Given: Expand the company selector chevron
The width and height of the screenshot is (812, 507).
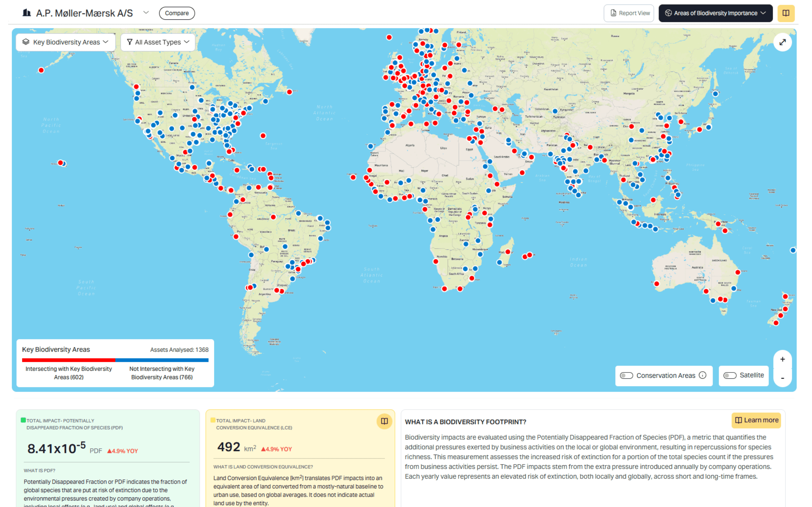Looking at the screenshot, I should tap(146, 13).
